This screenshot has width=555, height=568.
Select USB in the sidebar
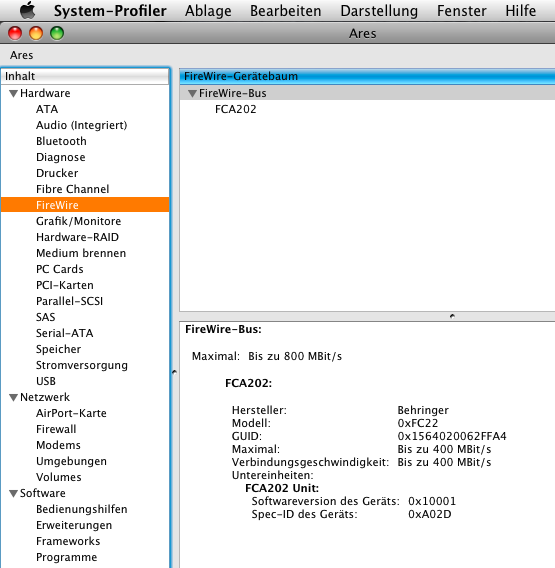coord(46,381)
